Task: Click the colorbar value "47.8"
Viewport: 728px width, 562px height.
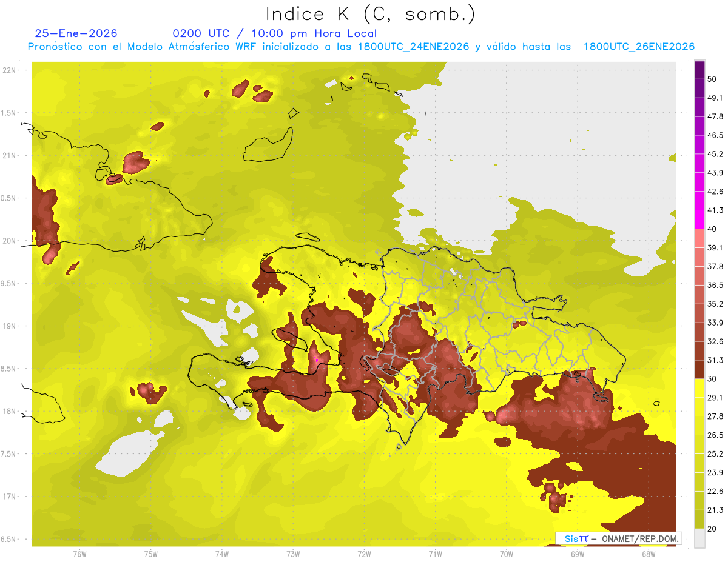Action: point(715,116)
